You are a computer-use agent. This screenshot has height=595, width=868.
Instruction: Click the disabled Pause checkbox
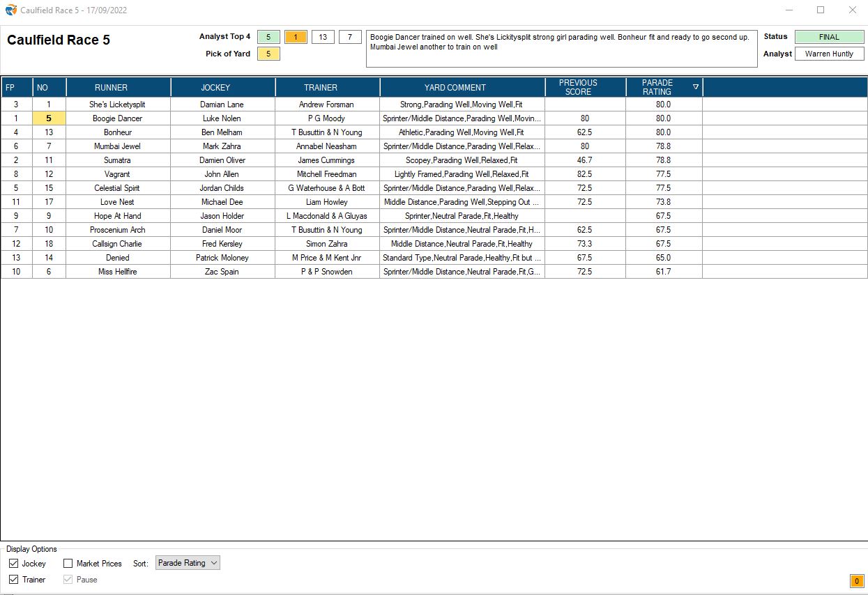click(x=68, y=579)
